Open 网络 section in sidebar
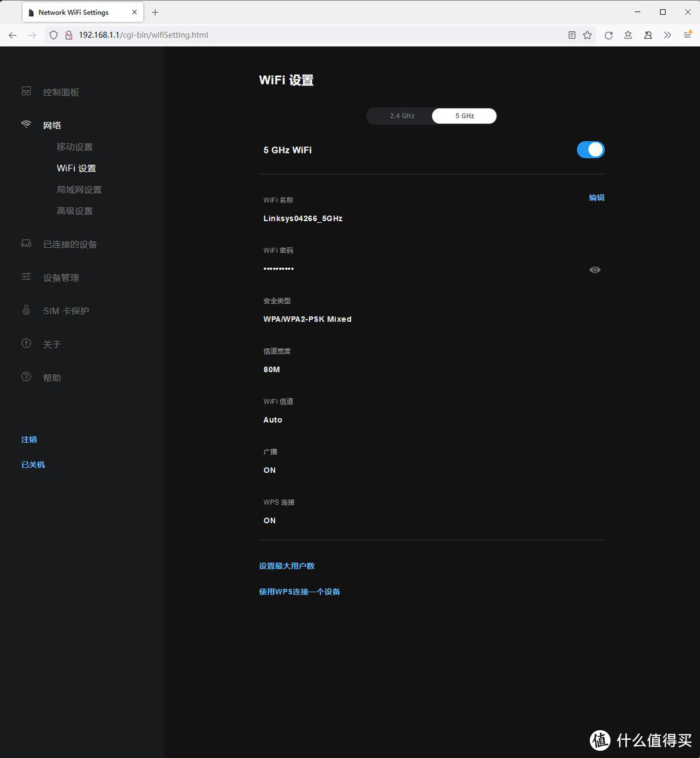This screenshot has height=758, width=700. point(52,125)
